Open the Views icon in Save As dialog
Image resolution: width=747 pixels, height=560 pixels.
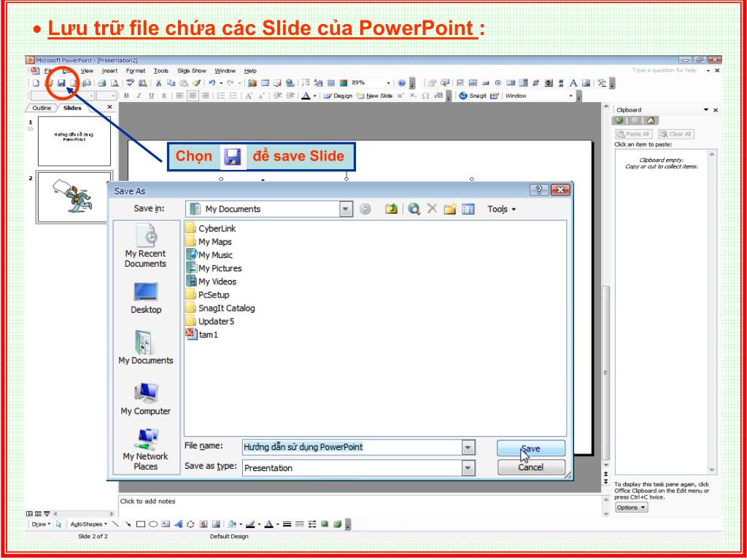468,209
